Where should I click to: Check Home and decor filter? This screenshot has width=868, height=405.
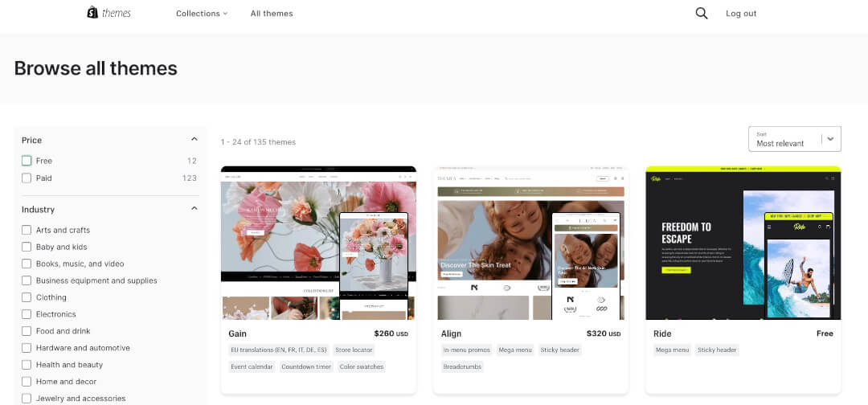click(27, 382)
